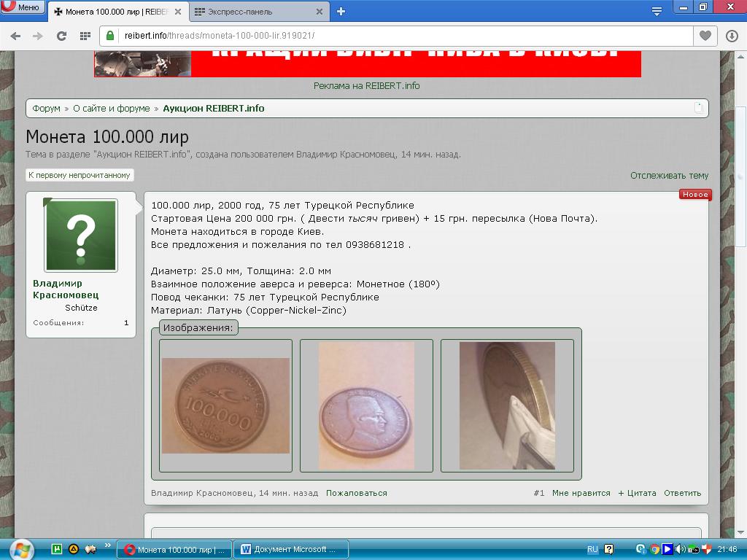Click the new tab plus button

pyautogui.click(x=341, y=11)
